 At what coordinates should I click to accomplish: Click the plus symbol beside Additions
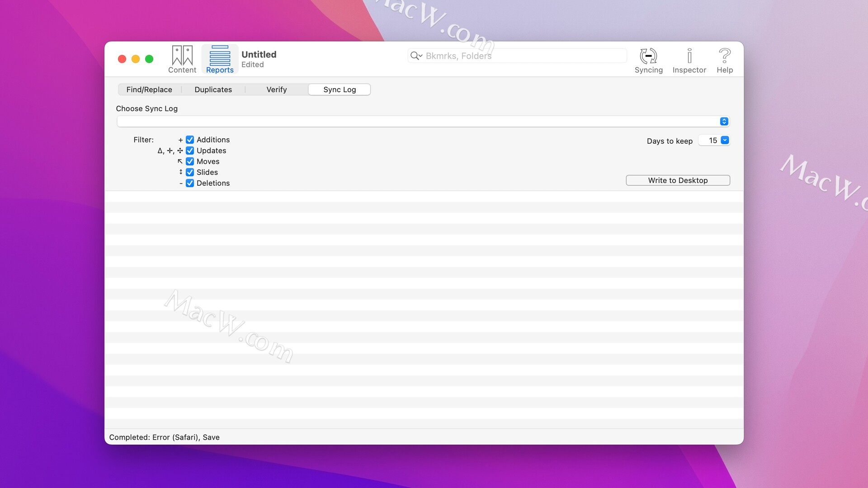click(x=180, y=140)
